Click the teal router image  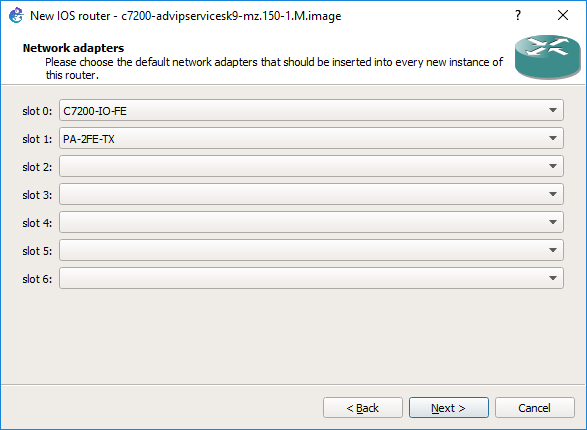pyautogui.click(x=547, y=57)
